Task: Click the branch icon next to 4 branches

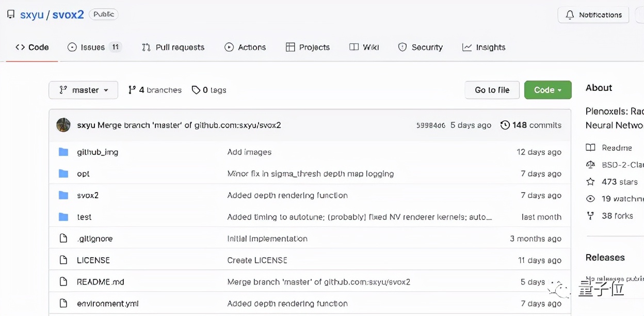Action: point(132,90)
